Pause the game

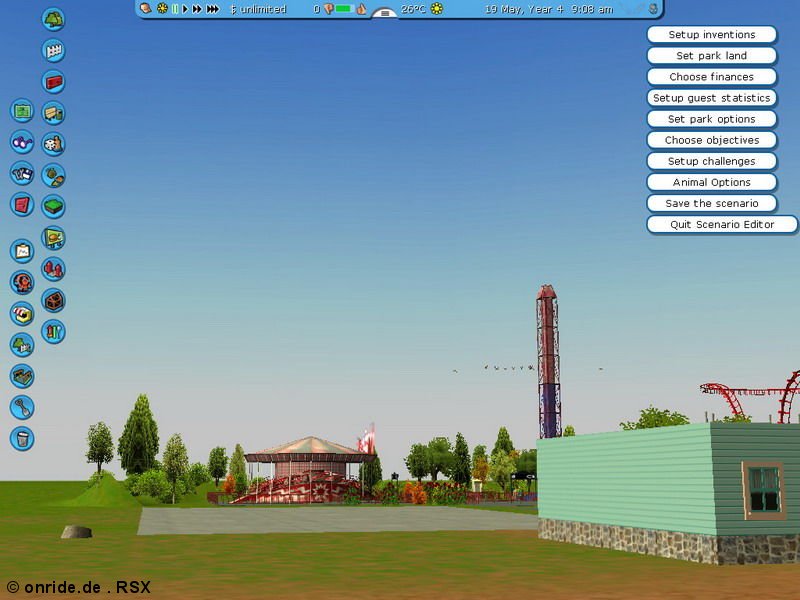(x=175, y=9)
